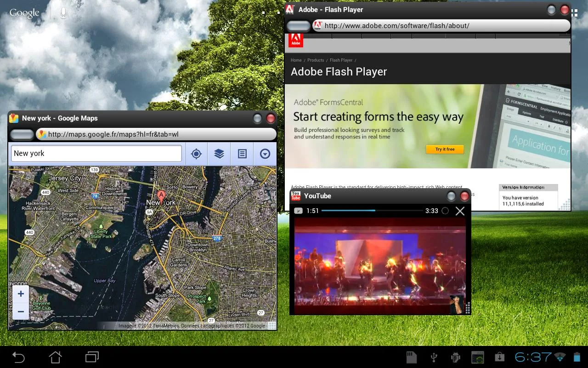Click the Version Information heading

(x=523, y=188)
